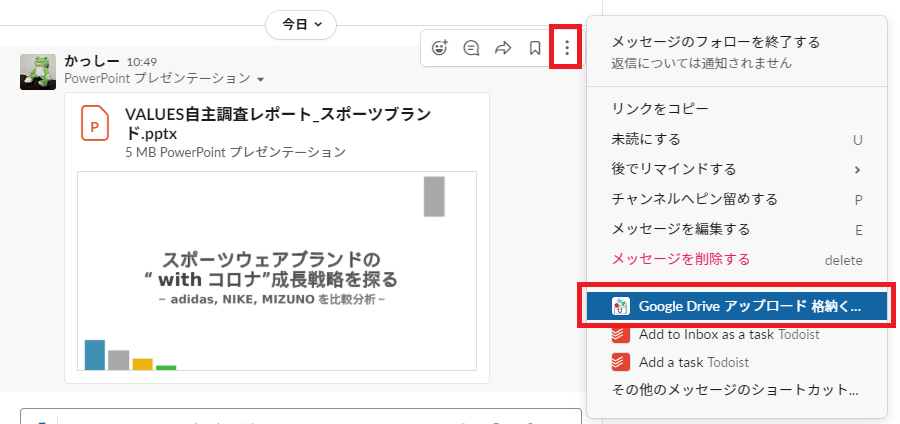Select 未読にする menu entry
This screenshot has height=424, width=900.
pyautogui.click(x=737, y=139)
